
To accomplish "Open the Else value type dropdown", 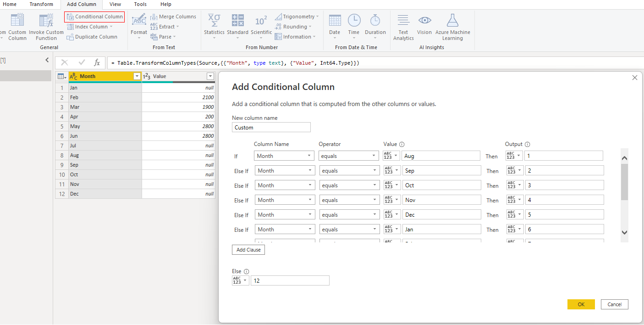I will tap(241, 280).
